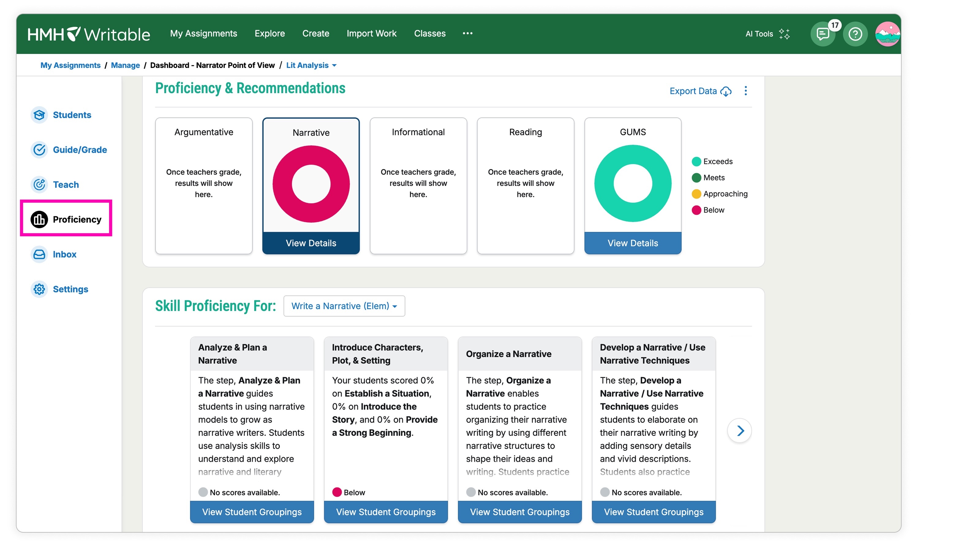
Task: Open the Teach sidebar icon
Action: (x=39, y=185)
